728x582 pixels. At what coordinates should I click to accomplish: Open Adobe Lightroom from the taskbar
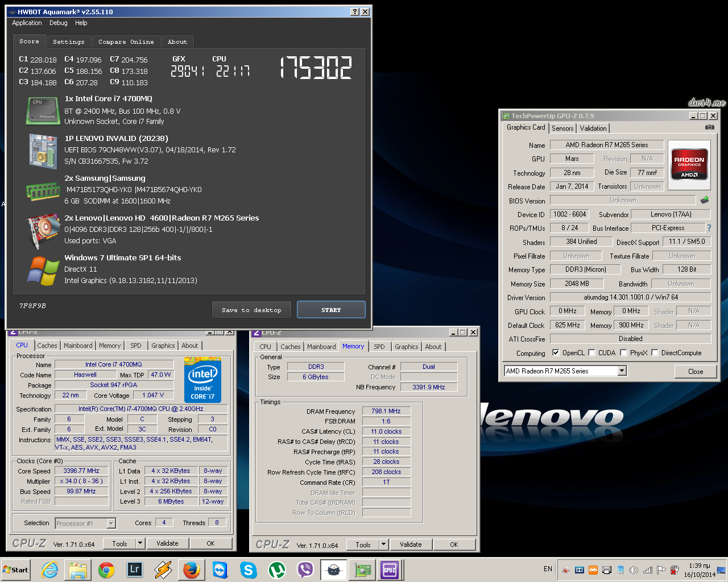coord(135,569)
